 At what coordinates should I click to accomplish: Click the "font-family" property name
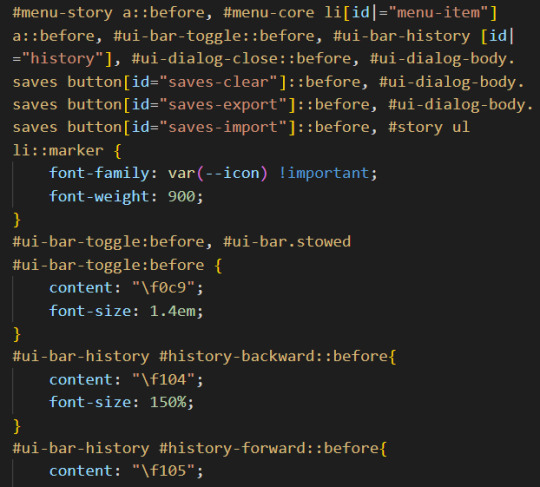point(99,173)
